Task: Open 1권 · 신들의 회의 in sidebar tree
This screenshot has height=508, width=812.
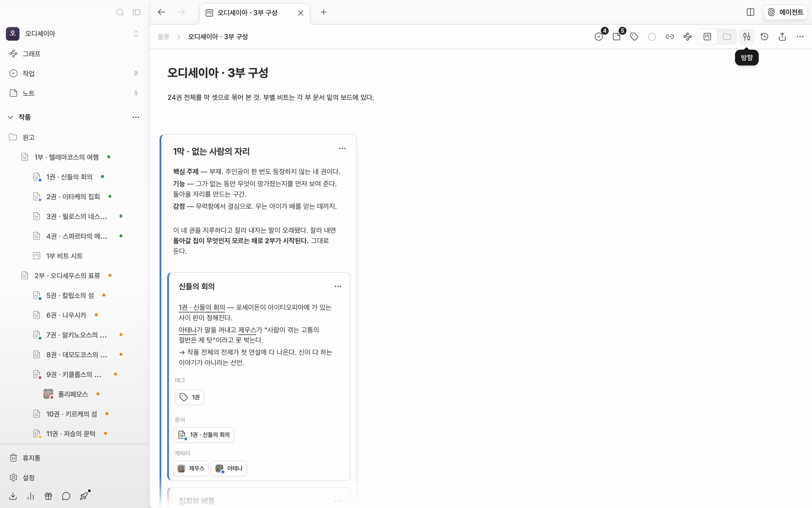Action: tap(74, 177)
